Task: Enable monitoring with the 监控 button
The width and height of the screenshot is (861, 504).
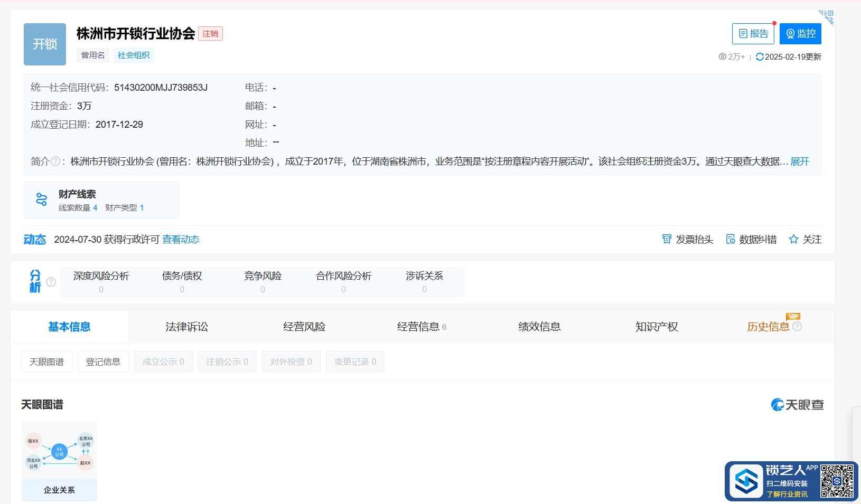Action: 801,33
